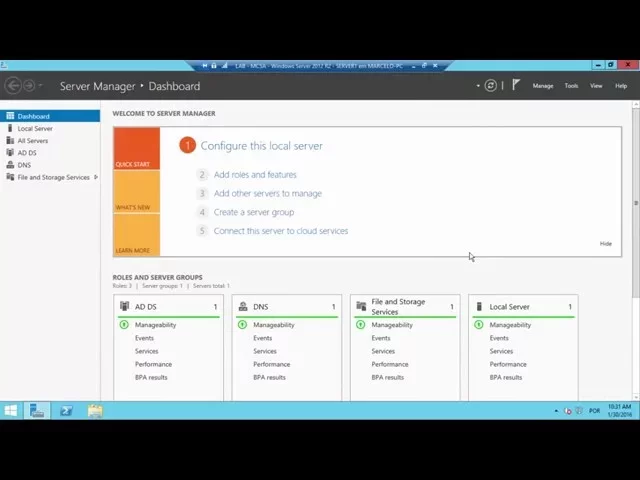Click the All Servers sidebar icon
The image size is (640, 480).
tap(10, 140)
